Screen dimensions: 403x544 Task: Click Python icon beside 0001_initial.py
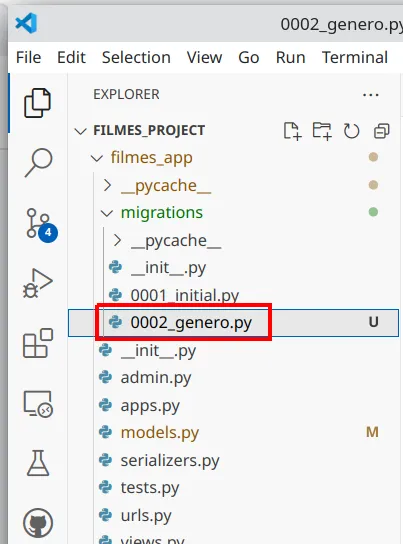click(x=115, y=295)
